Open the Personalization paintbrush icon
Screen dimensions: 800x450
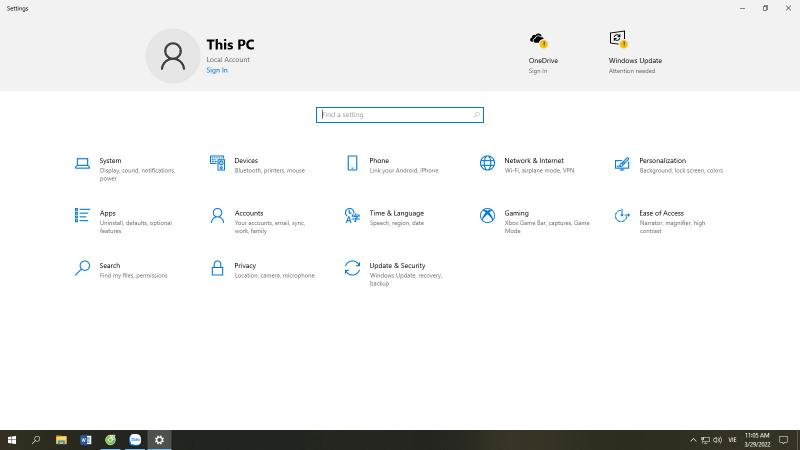point(622,164)
